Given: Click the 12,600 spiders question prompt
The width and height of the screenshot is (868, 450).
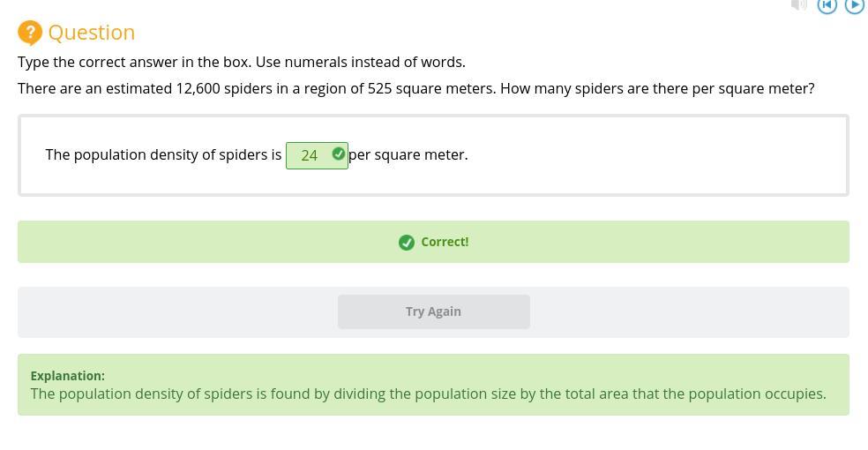Looking at the screenshot, I should point(415,89).
